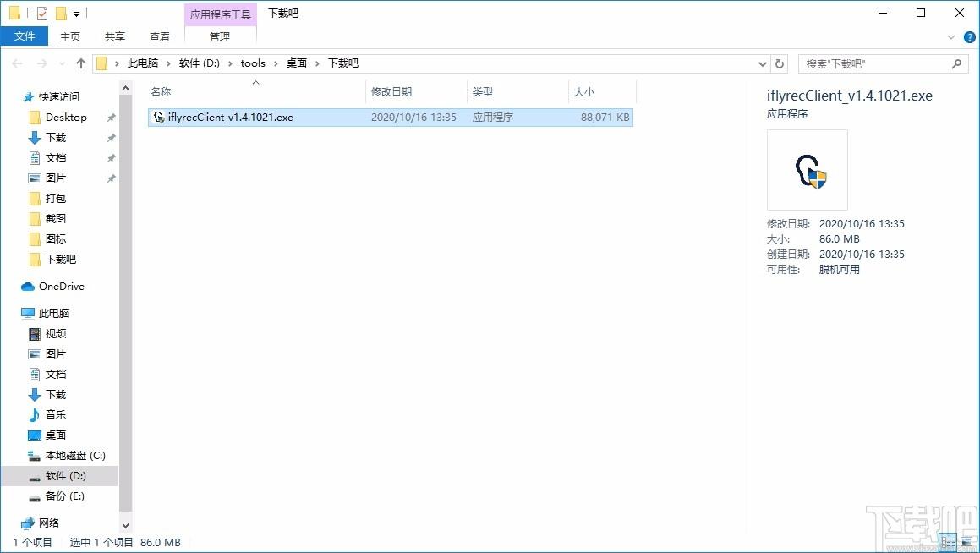The image size is (980, 553).
Task: Open the 管理 tab under 应用程序工具
Action: click(219, 37)
